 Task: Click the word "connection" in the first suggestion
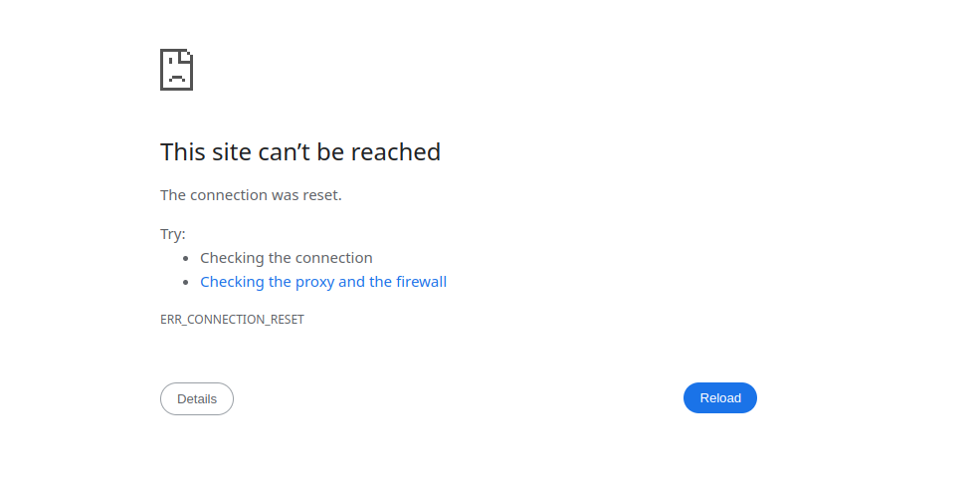click(334, 258)
